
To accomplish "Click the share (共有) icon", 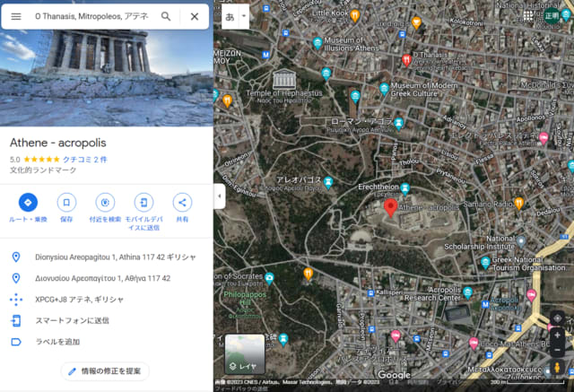I will pos(182,202).
